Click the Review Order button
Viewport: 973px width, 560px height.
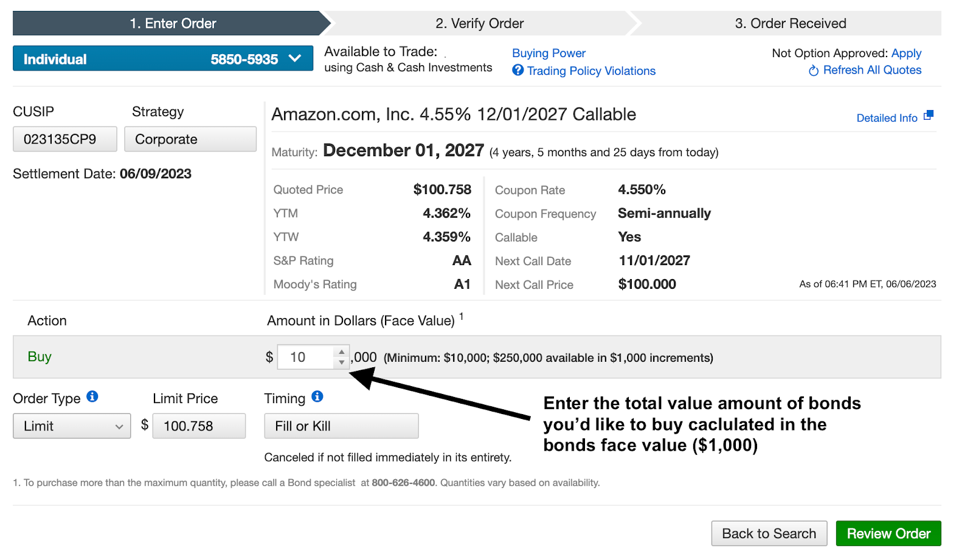pyautogui.click(x=888, y=533)
